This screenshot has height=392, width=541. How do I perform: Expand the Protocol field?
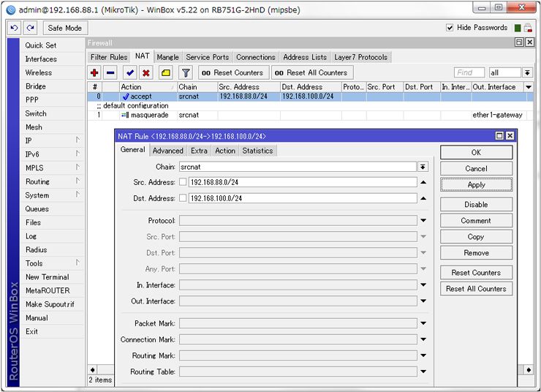(423, 221)
